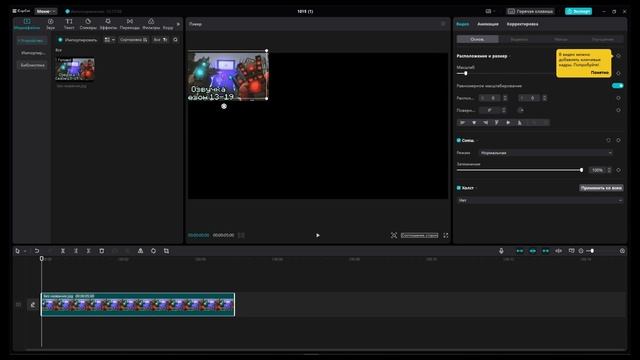Viewport: 640px width, 360px height.
Task: Click the Position Y input field
Action: [x=533, y=98]
